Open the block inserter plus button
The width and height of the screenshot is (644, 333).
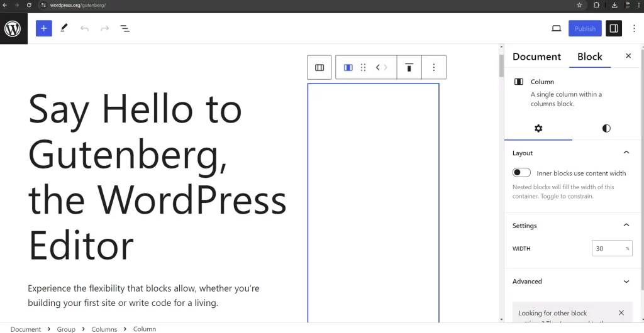point(44,28)
